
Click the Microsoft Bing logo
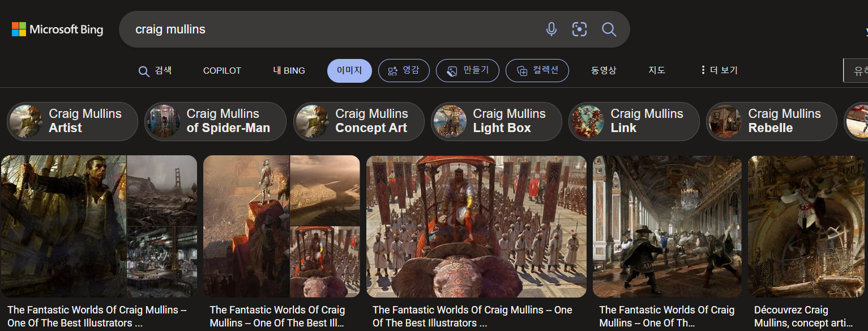(58, 29)
